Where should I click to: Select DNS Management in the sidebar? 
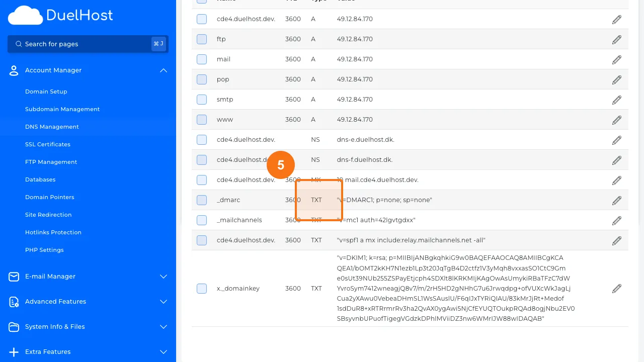pyautogui.click(x=52, y=127)
